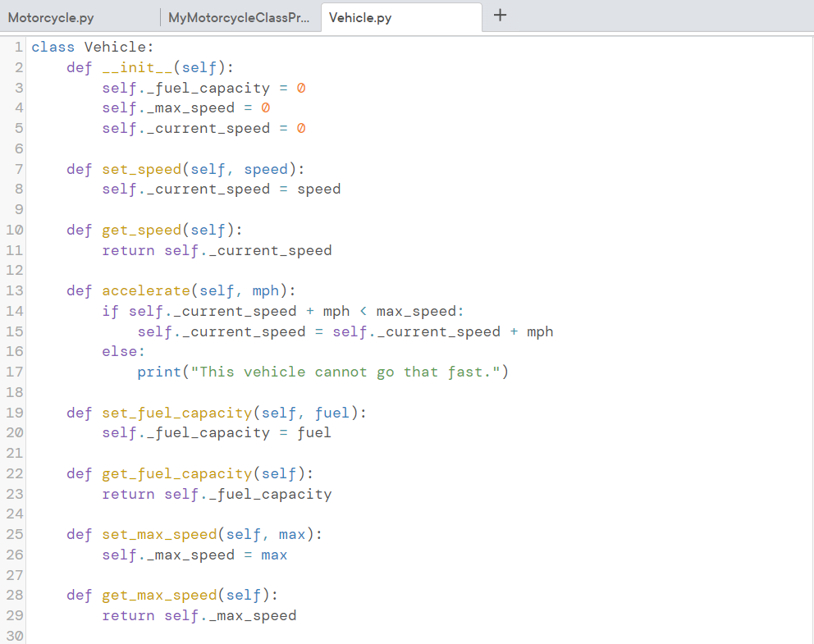Click the get_speed function definition

click(141, 230)
